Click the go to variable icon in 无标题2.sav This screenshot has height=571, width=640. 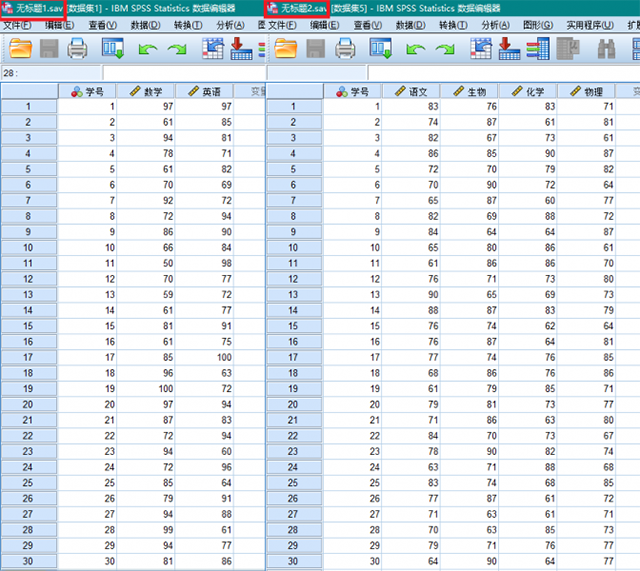point(509,49)
